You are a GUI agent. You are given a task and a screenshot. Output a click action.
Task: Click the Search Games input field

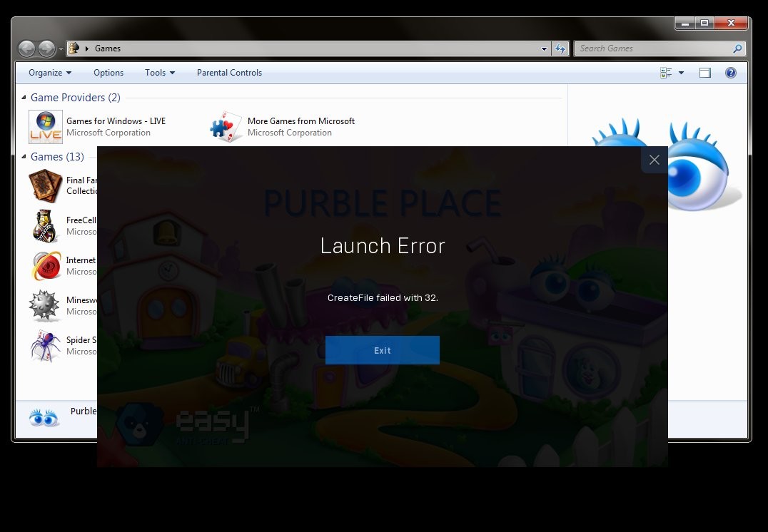click(x=653, y=48)
